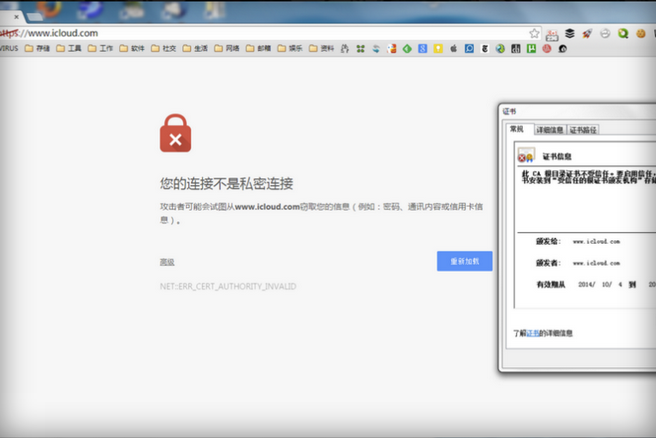Open the yellow lightbulb Keep bookmark

point(438,49)
